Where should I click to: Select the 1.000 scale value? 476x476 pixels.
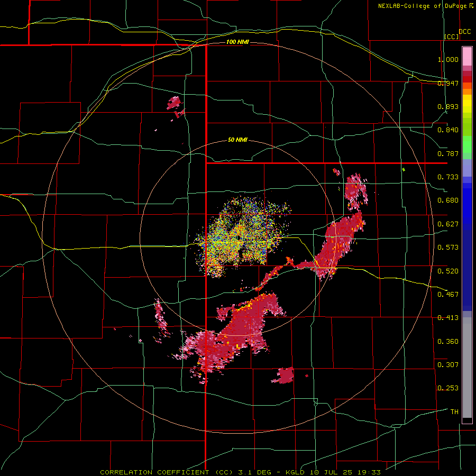pyautogui.click(x=448, y=59)
